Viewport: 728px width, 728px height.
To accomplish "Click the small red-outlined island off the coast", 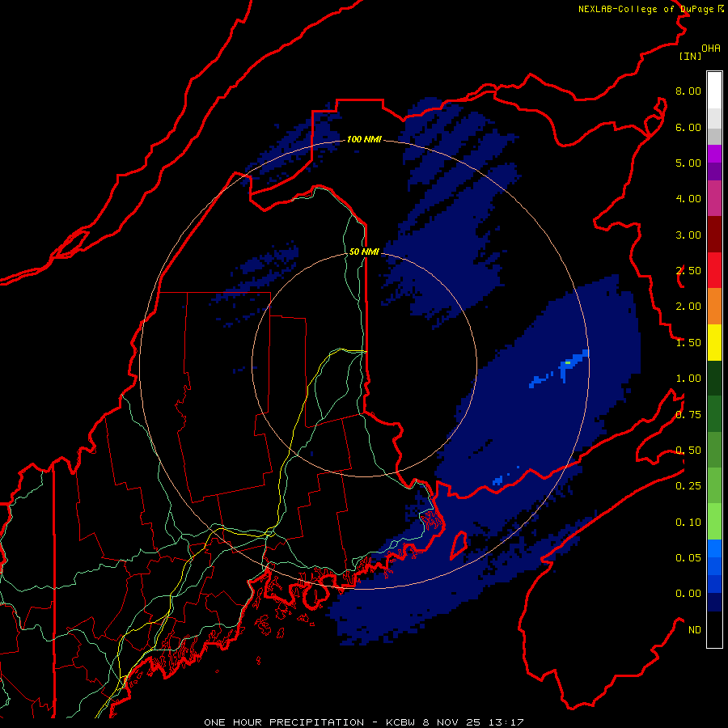I will click(459, 545).
